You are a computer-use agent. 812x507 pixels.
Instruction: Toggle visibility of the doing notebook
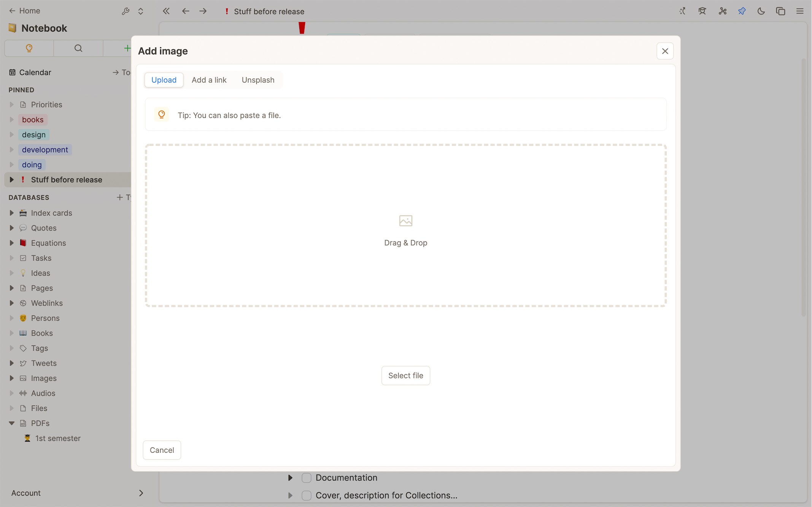pyautogui.click(x=12, y=164)
